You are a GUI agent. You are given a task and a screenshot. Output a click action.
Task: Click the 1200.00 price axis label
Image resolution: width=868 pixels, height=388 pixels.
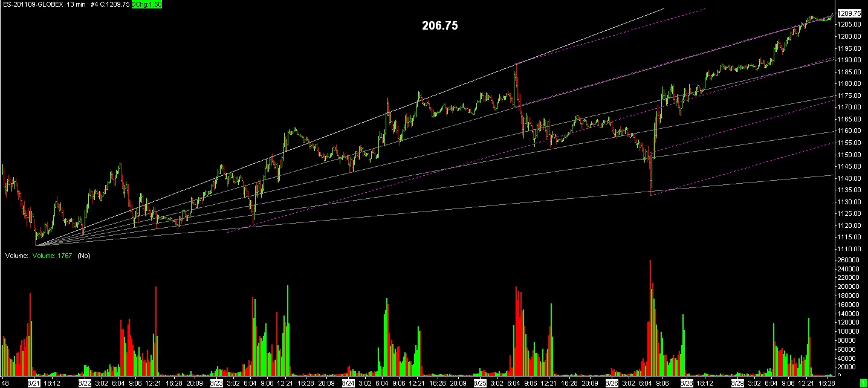pyautogui.click(x=850, y=36)
